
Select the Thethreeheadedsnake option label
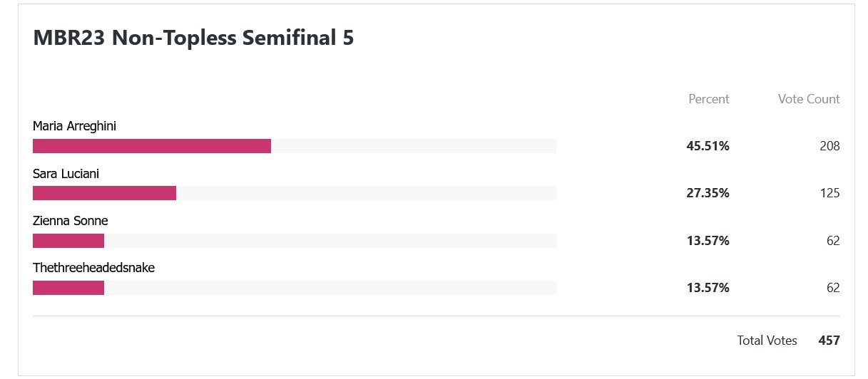tap(93, 268)
